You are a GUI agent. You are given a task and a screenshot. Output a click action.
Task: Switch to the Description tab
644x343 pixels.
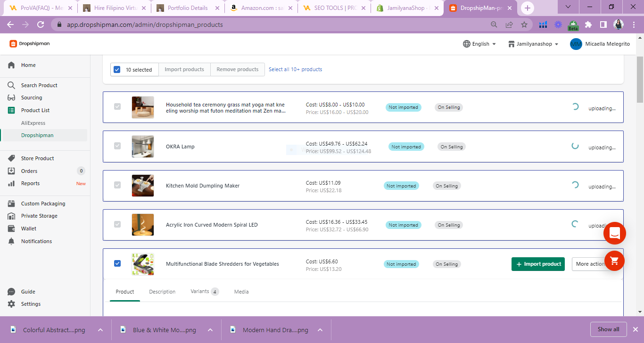162,292
